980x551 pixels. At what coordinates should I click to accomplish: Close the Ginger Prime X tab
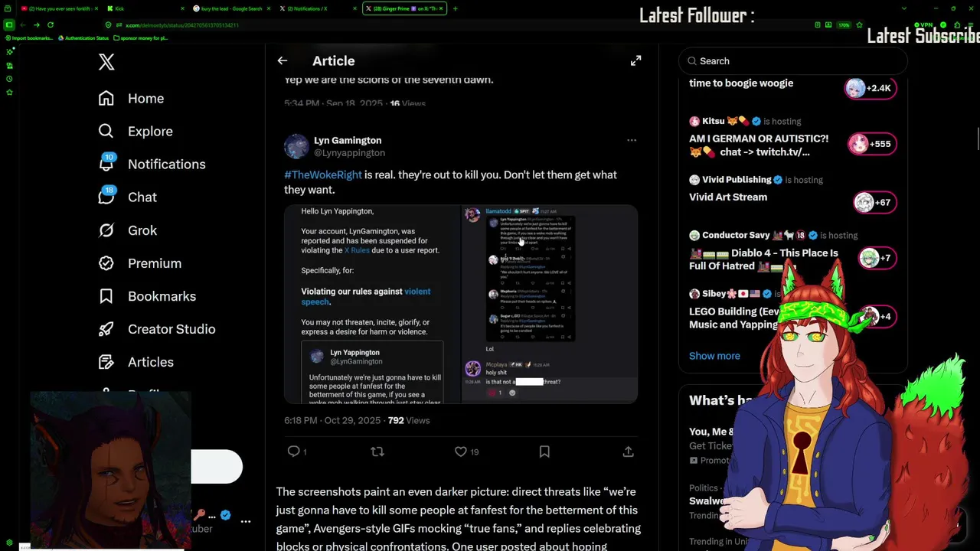441,8
